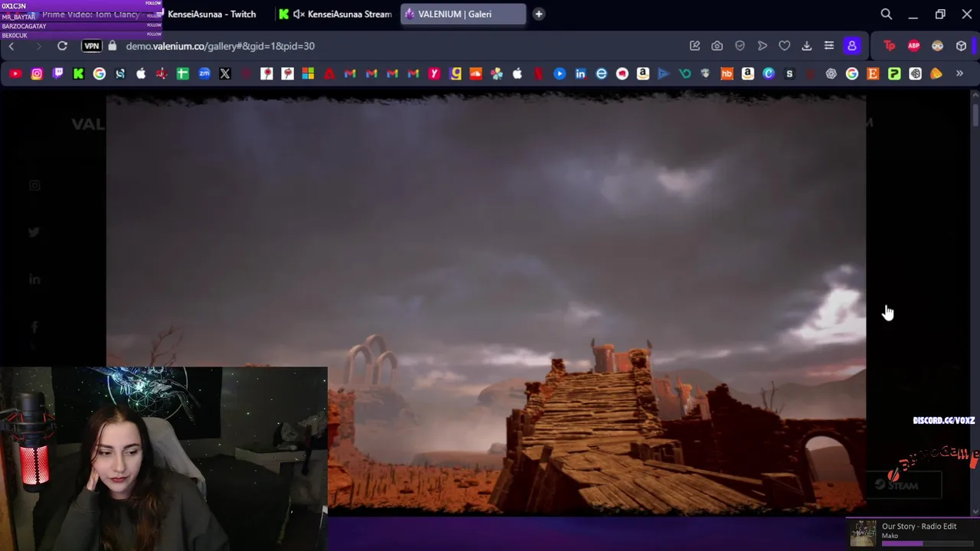
Task: Click the 'Our Story - Radio Edit' song title
Action: (x=919, y=527)
